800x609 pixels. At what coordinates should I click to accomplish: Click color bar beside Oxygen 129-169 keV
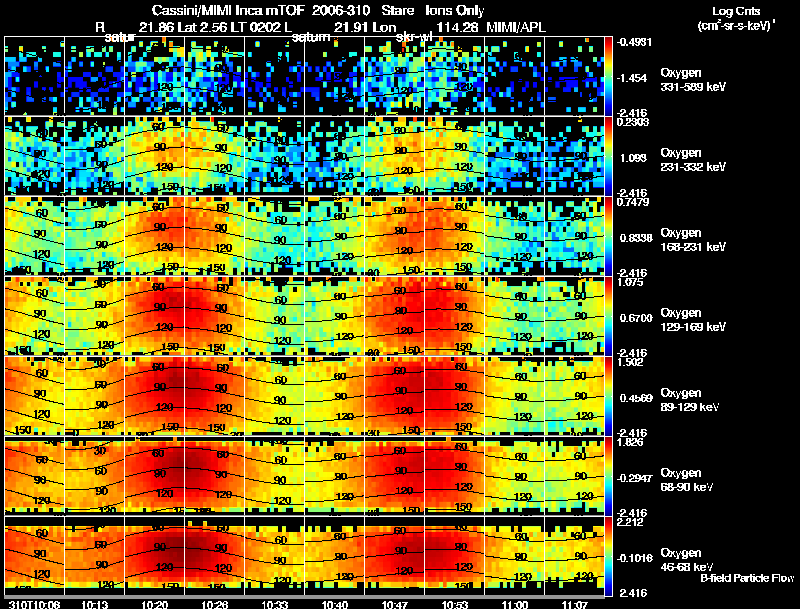pos(608,316)
